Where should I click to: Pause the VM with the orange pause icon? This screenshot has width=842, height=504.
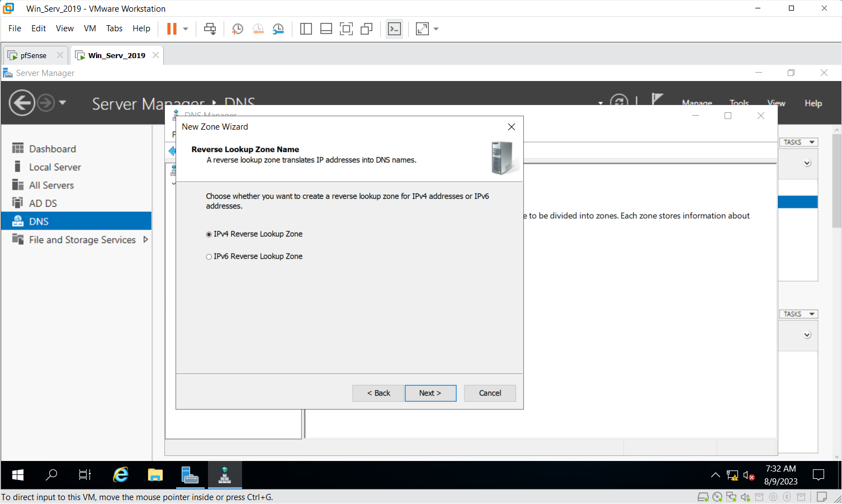click(x=172, y=28)
